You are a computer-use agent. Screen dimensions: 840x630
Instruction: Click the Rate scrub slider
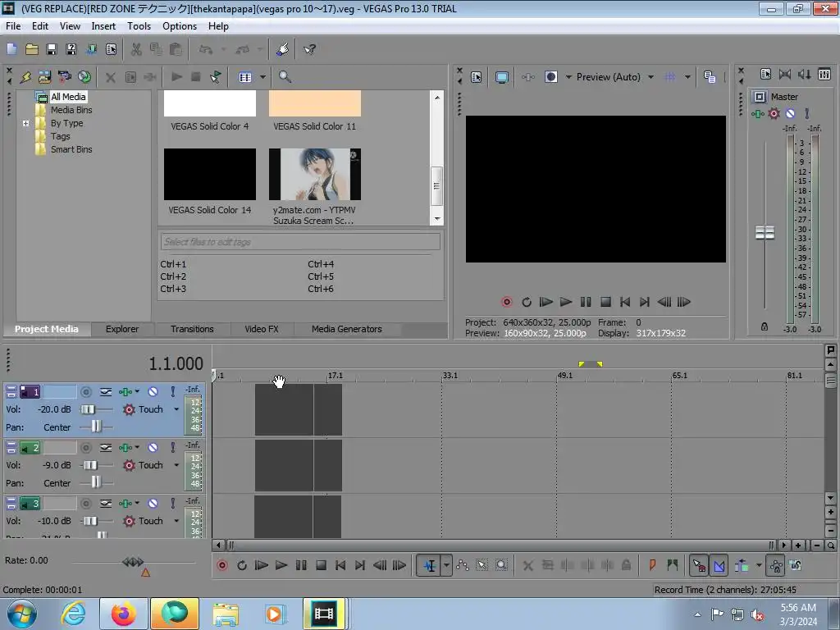[x=133, y=562]
